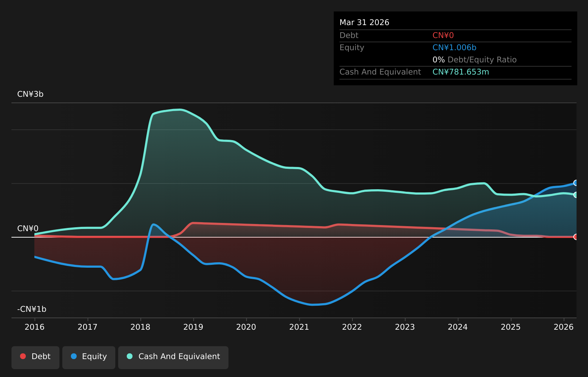588x377 pixels.
Task: Click the Cash And Equivalent label in tooltip
Action: pyautogui.click(x=380, y=72)
